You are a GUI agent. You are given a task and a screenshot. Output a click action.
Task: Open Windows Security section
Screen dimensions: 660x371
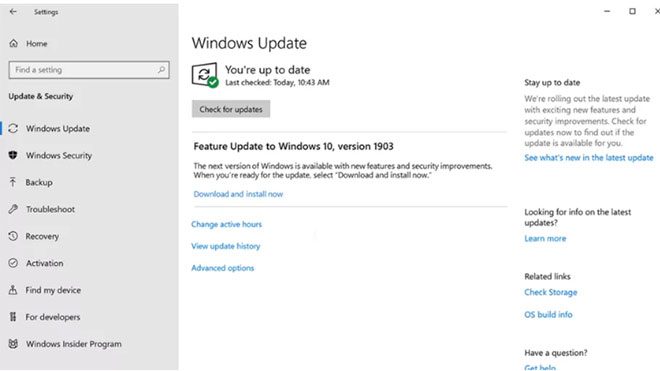[59, 155]
